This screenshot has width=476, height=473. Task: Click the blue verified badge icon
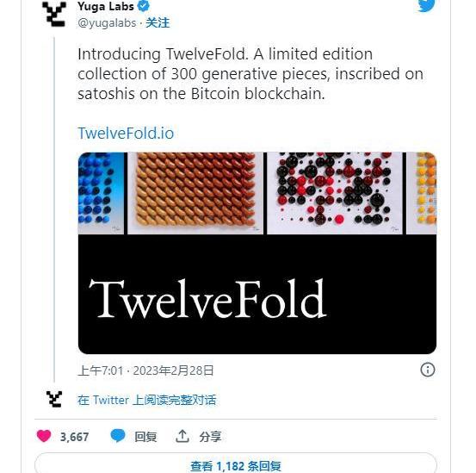(143, 6)
